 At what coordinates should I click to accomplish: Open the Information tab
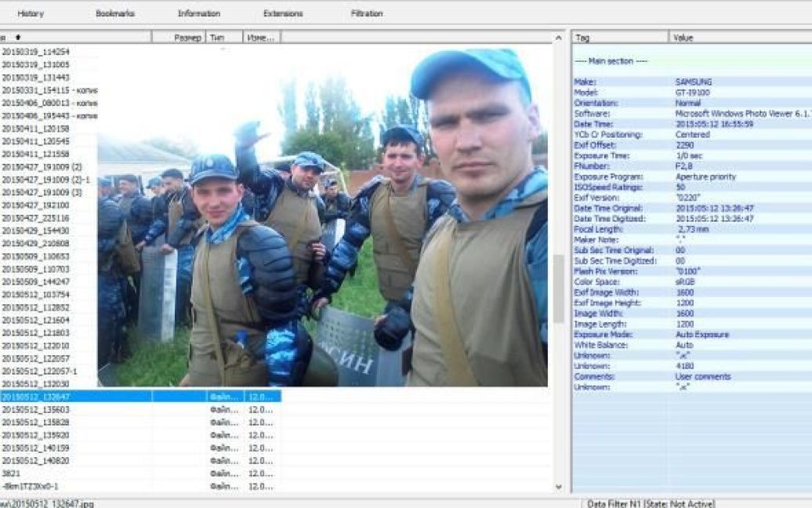point(199,13)
